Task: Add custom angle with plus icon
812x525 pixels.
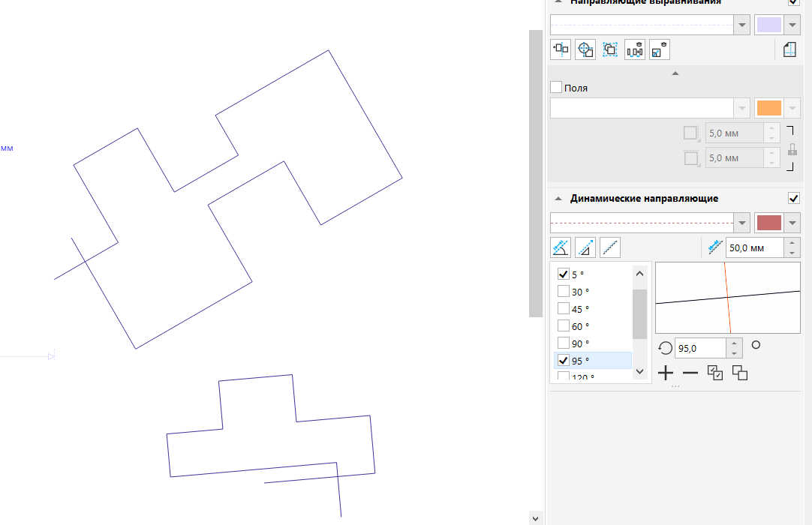Action: (666, 373)
